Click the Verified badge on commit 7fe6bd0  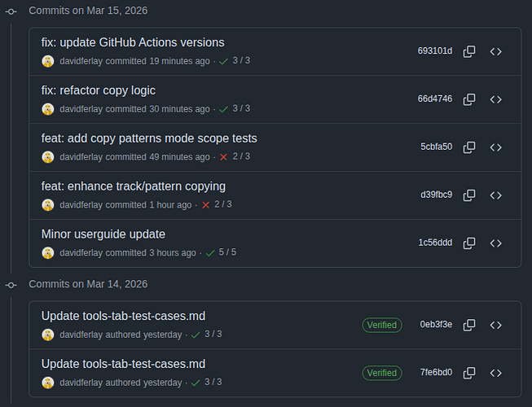pos(382,373)
